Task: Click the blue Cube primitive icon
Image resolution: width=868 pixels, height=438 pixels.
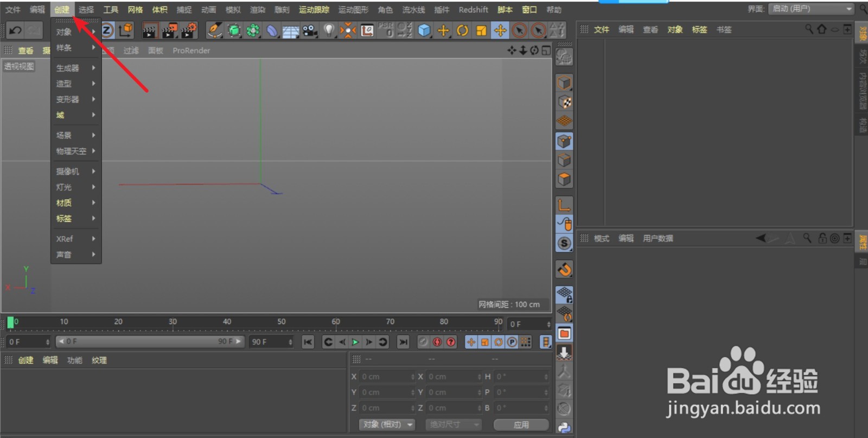Action: (x=424, y=30)
